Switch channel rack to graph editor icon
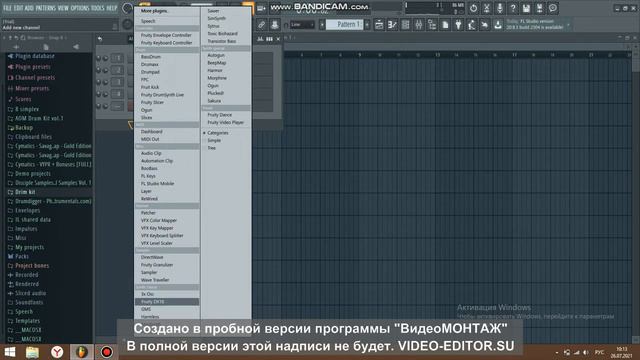Viewport: 640px width, 360px height. click(260, 39)
